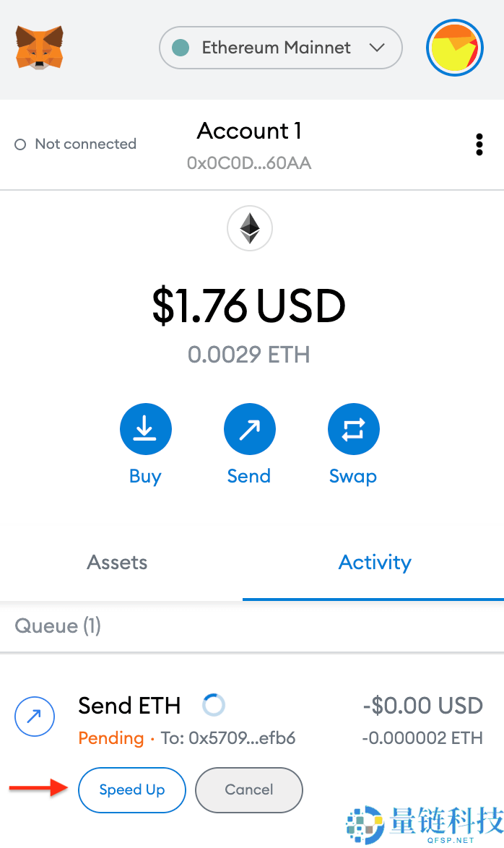The height and width of the screenshot is (848, 504).
Task: Click the $1.76 USD balance
Action: click(x=249, y=306)
